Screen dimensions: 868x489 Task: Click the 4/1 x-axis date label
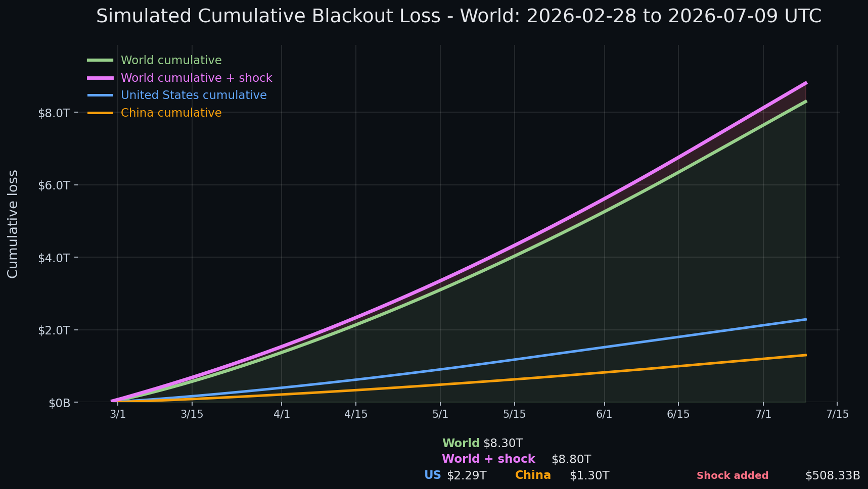click(282, 414)
